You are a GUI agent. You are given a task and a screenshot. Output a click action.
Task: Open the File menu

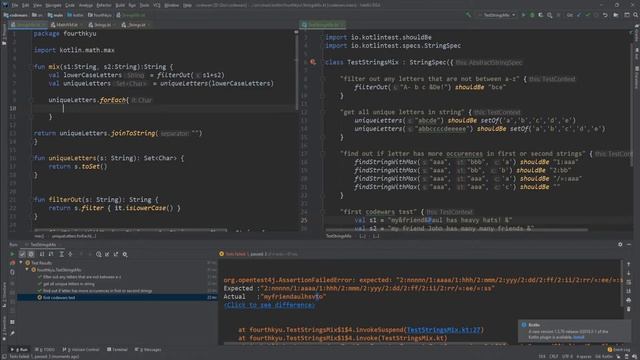[15, 5]
